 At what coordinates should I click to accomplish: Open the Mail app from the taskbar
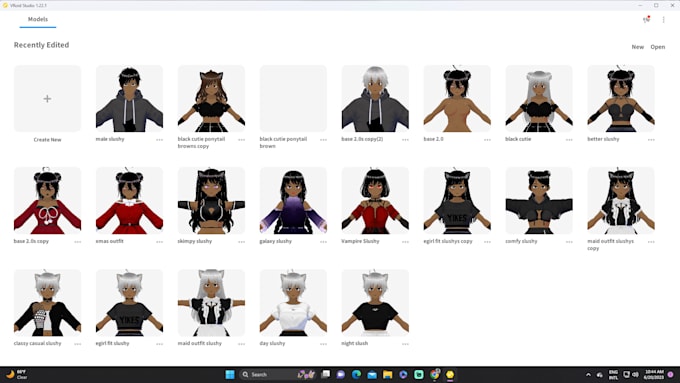coord(372,374)
